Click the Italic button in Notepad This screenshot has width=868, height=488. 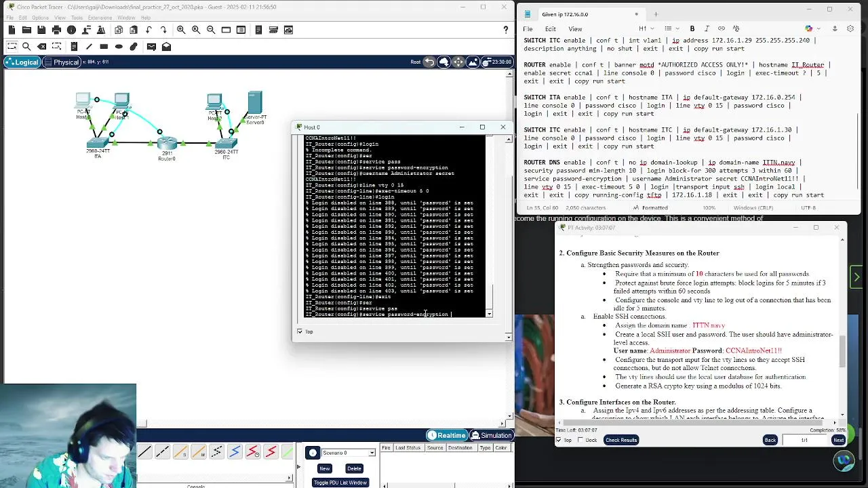707,28
